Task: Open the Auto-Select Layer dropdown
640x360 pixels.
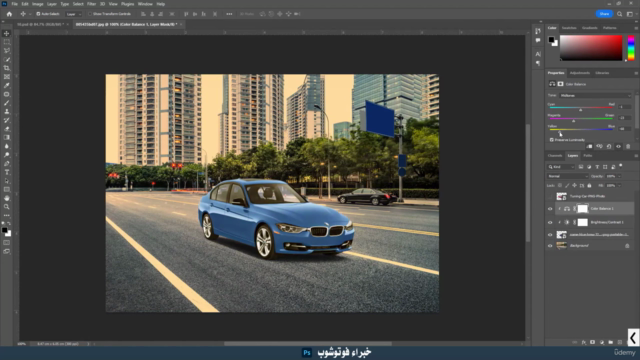Action: click(x=73, y=14)
